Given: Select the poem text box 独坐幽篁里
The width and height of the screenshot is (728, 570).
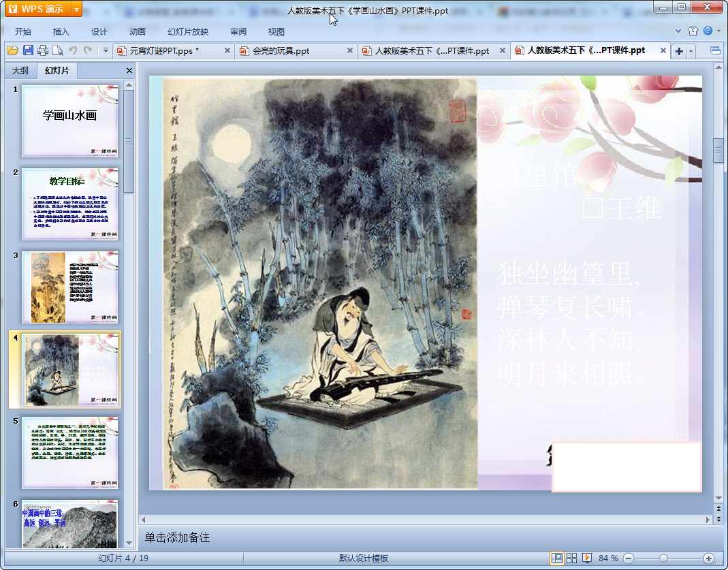Looking at the screenshot, I should 571,323.
